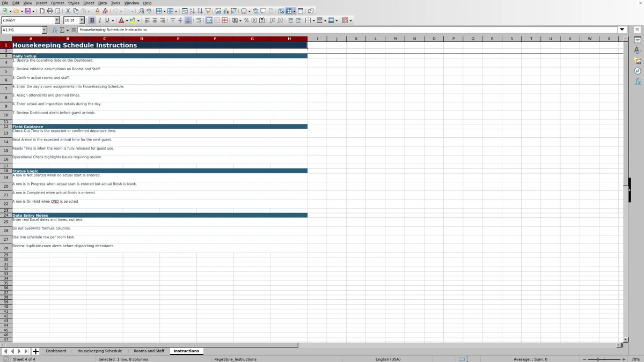Click Sort Ascending icon
The height and width of the screenshot is (362, 644).
click(x=192, y=11)
